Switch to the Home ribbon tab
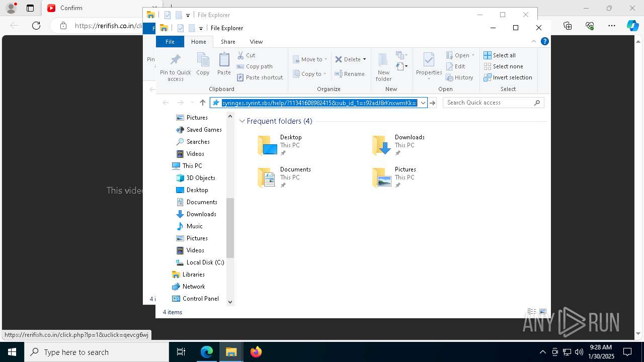Viewport: 644px width, 362px height. (x=199, y=42)
